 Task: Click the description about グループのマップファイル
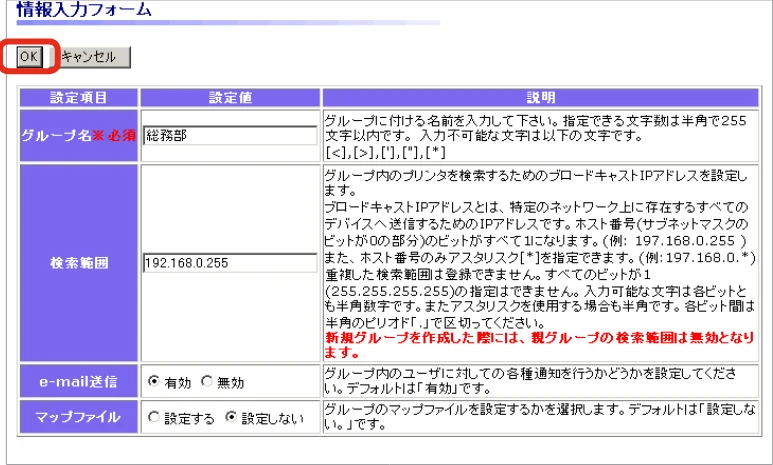point(540,417)
